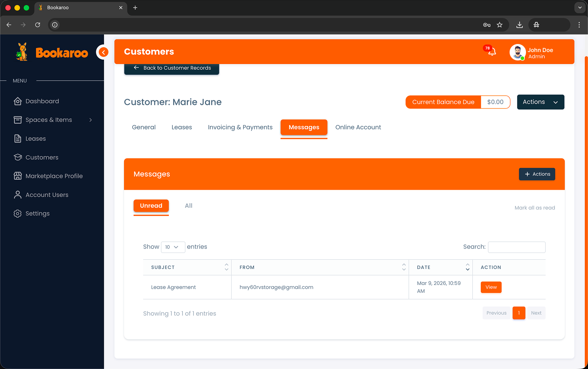View the Lease Agreement message

coord(491,287)
